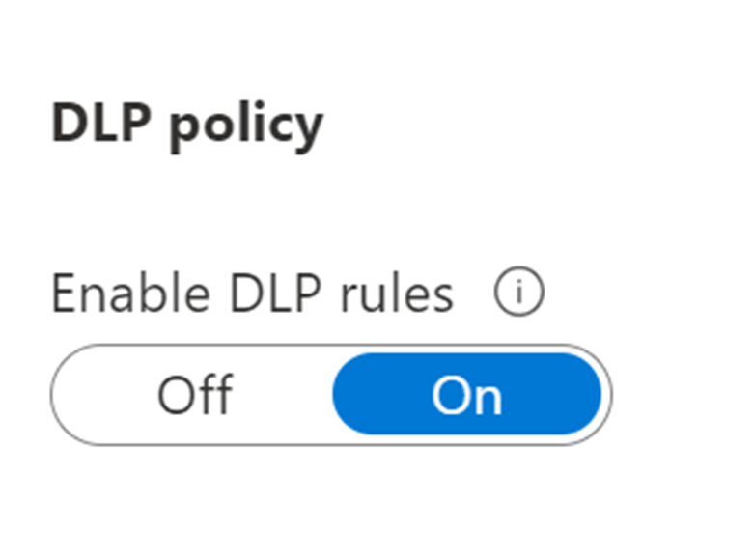Click the Off button in the toggle
Image resolution: width=754 pixels, height=560 pixels.
click(195, 395)
